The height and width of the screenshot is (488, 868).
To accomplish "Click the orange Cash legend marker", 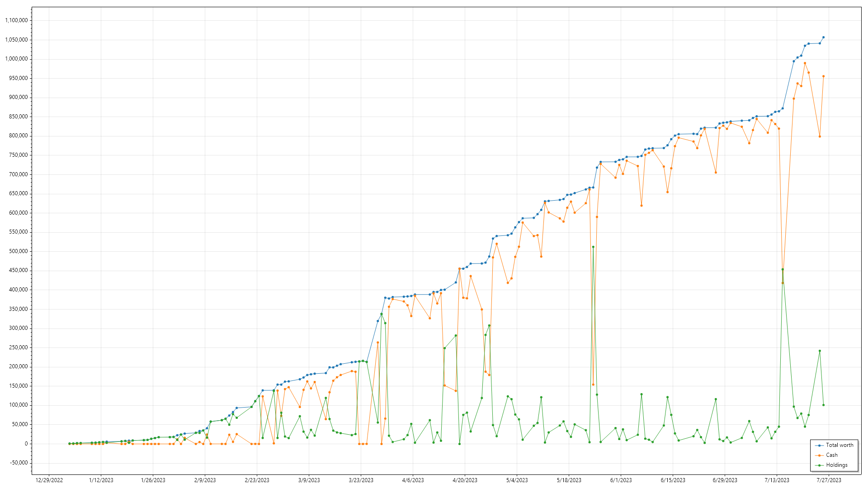I will click(819, 455).
